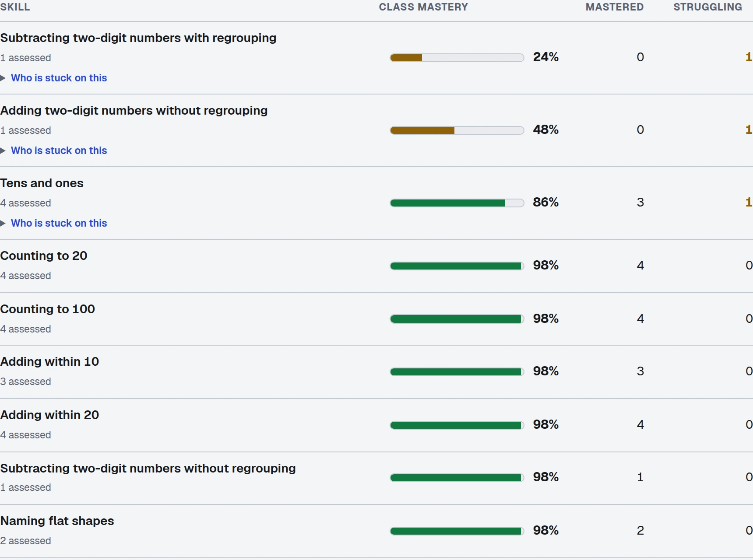Expand 'Who is stuck on this' under Subtracting with regrouping
This screenshot has height=560, width=753.
click(54, 78)
